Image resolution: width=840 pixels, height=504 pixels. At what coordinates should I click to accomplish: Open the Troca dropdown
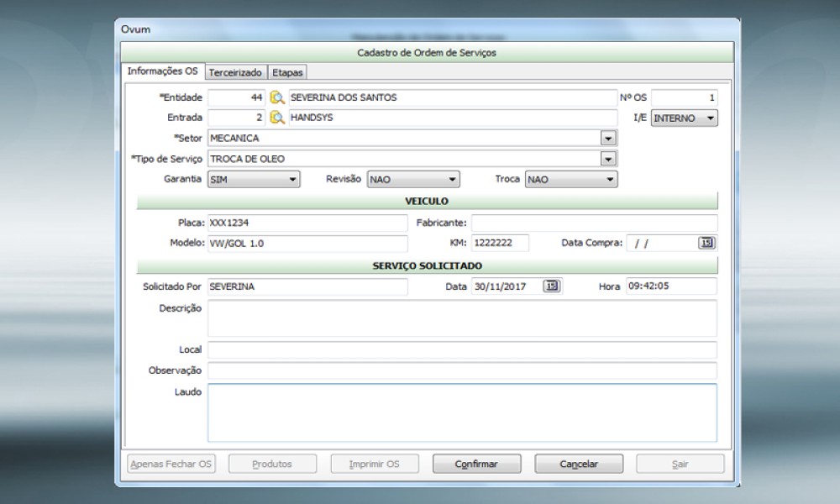[x=610, y=179]
